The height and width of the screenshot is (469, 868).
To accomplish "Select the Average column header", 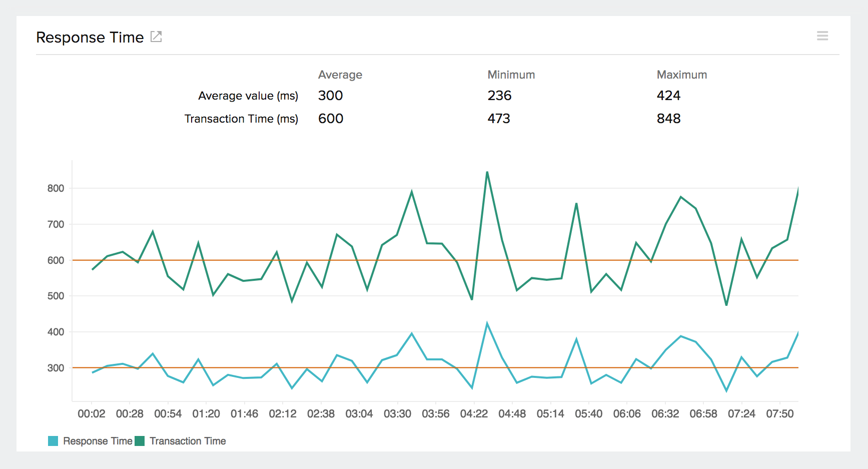I will point(341,75).
